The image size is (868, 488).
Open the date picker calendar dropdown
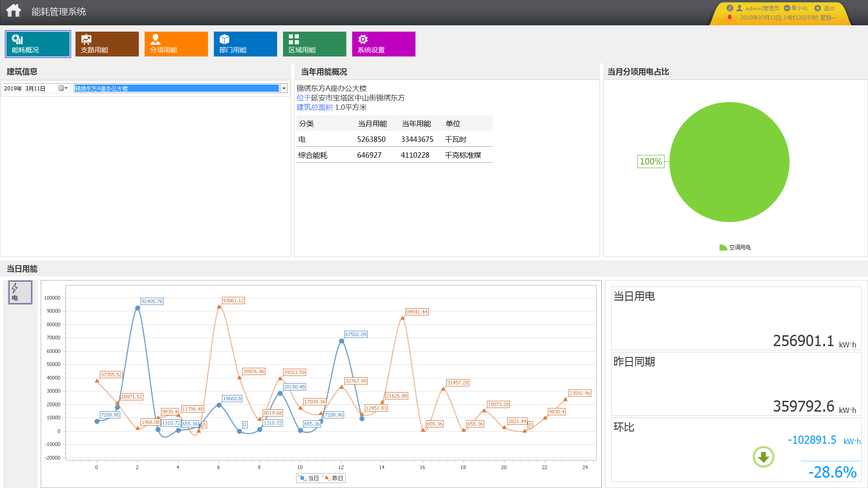click(x=63, y=89)
